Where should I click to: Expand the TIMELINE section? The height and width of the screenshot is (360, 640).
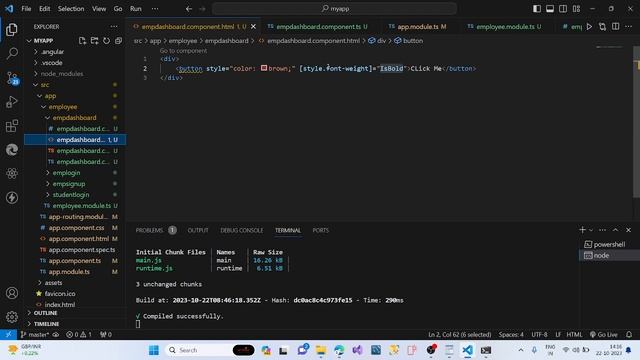click(x=46, y=324)
